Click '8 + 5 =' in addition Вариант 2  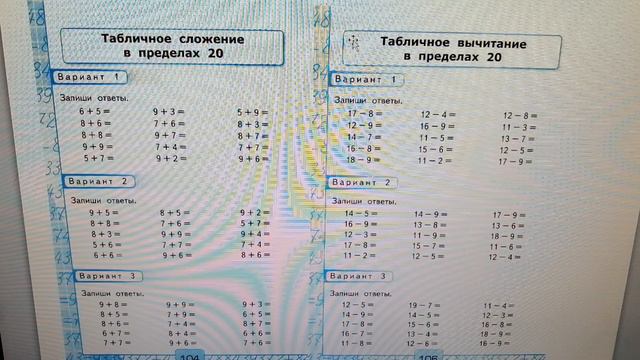(x=175, y=213)
